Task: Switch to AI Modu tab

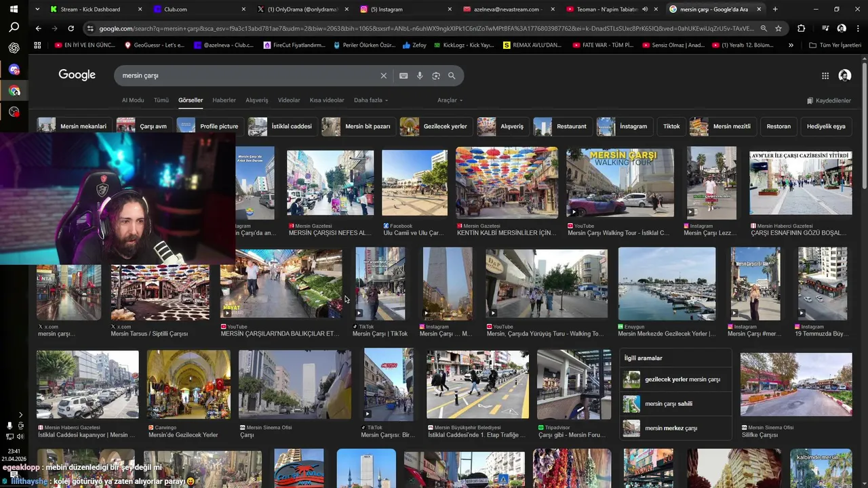Action: click(x=133, y=100)
